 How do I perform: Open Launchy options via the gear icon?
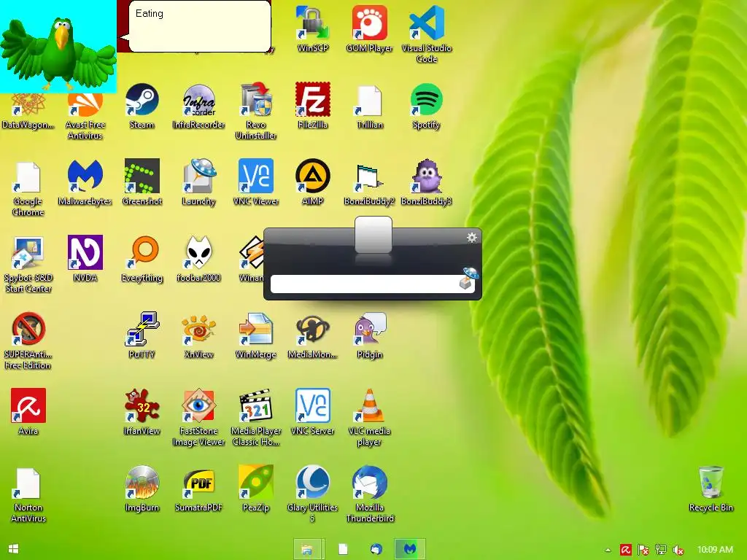coord(472,237)
